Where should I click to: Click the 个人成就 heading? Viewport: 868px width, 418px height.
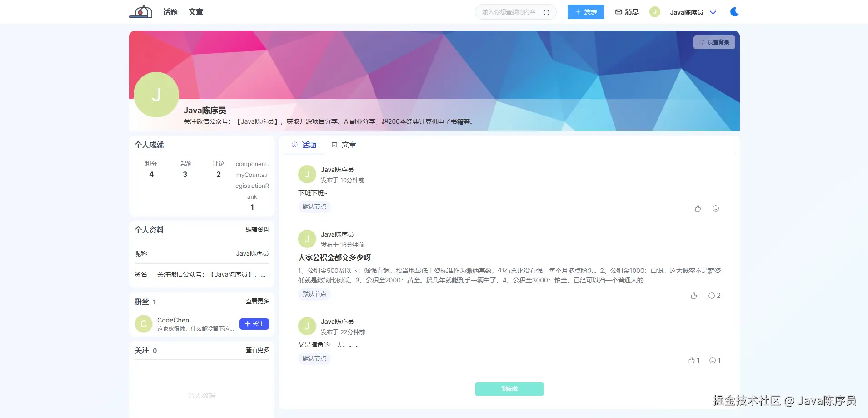pyautogui.click(x=149, y=145)
